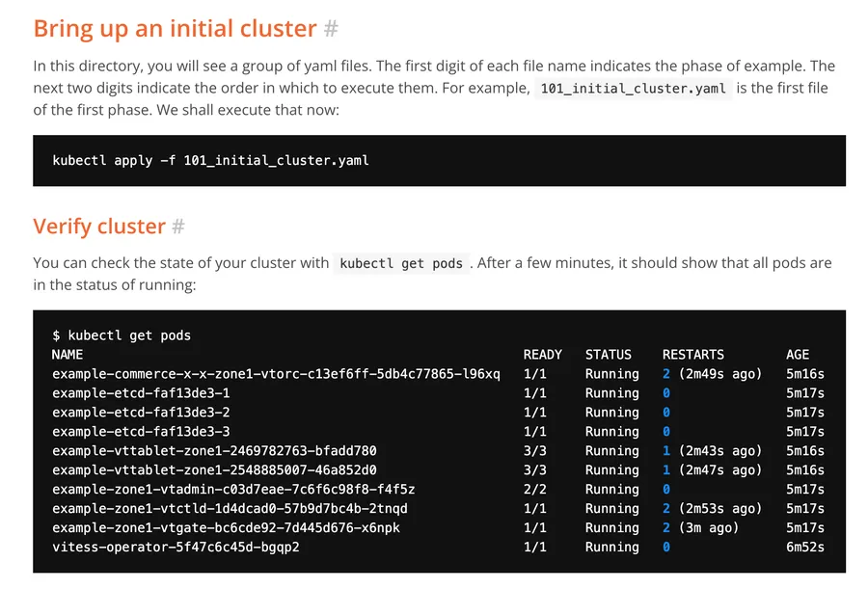The image size is (868, 589).
Task: Click the vitess-operator-5f47c6c45d-bgqp2 pod name
Action: coord(176,547)
